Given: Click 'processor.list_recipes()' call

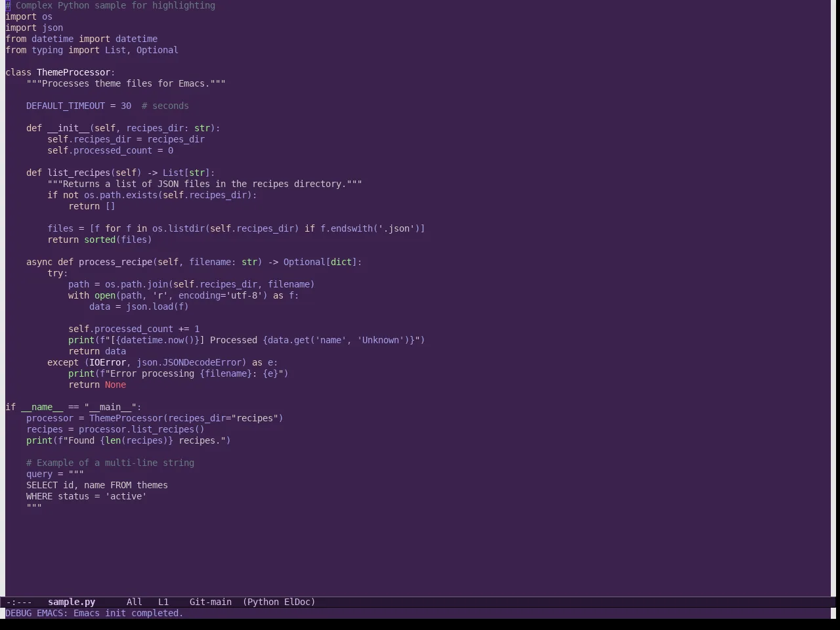Looking at the screenshot, I should (142, 429).
